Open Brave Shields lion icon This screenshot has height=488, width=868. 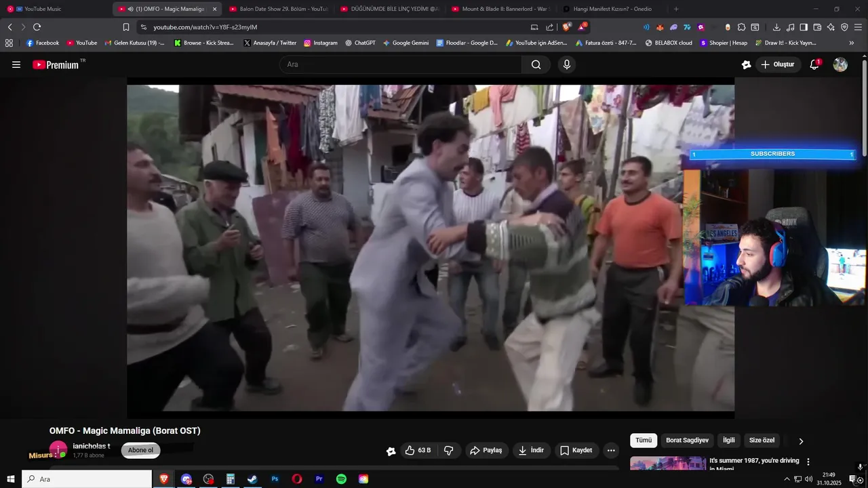point(566,27)
